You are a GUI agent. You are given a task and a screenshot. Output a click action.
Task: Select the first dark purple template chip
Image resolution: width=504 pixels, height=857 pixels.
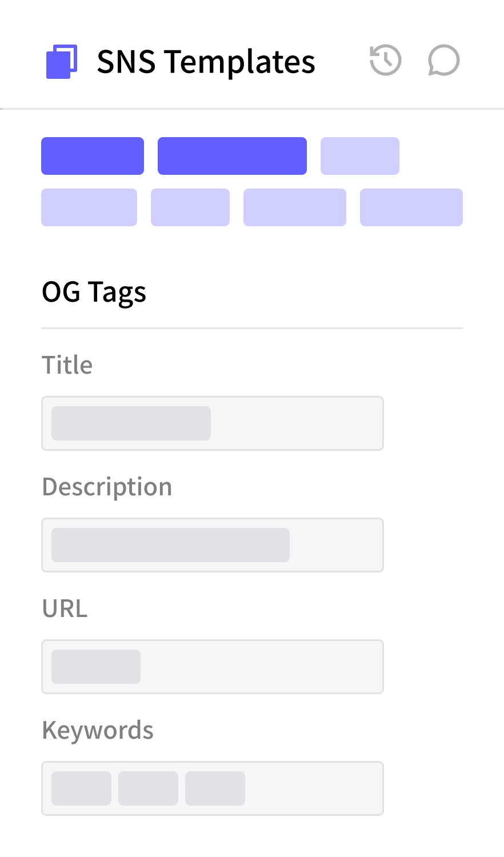pyautogui.click(x=93, y=156)
